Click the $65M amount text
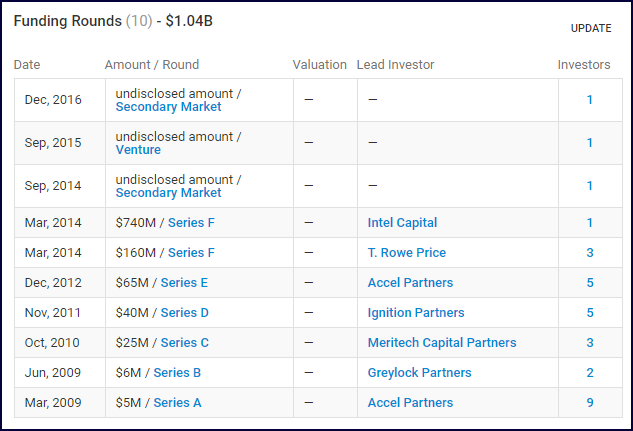 tap(132, 282)
